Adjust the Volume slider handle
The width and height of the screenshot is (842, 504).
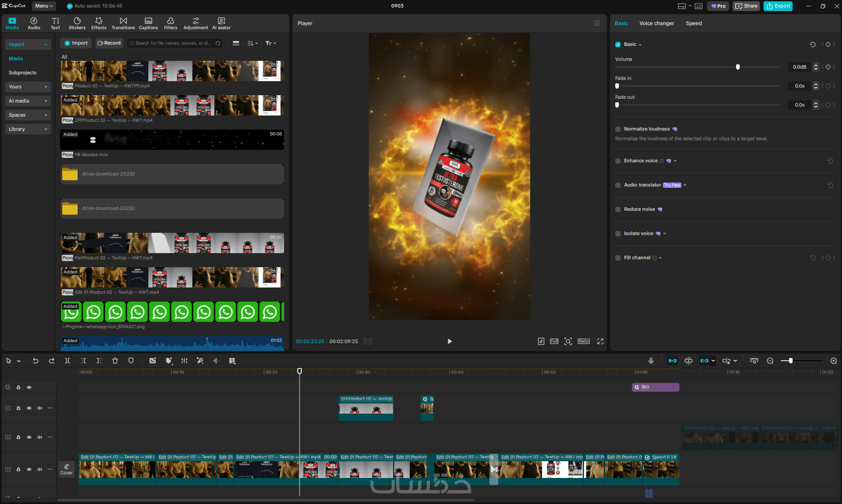(x=738, y=67)
